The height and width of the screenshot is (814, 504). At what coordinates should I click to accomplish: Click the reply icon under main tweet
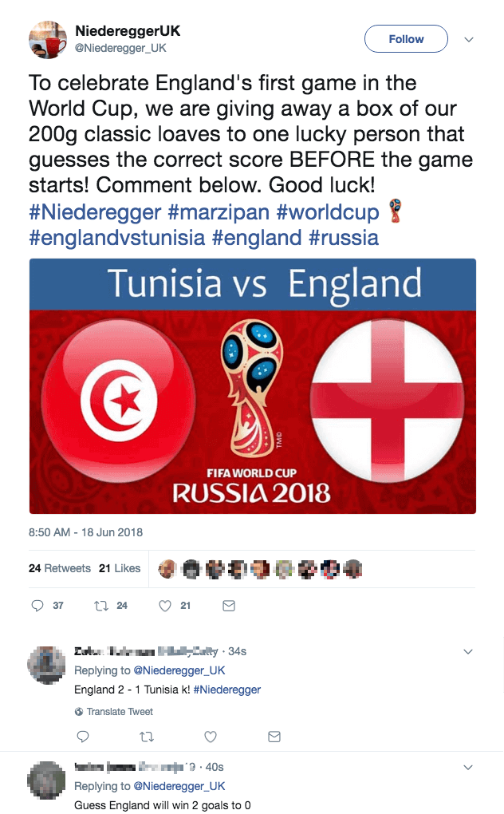(x=37, y=606)
